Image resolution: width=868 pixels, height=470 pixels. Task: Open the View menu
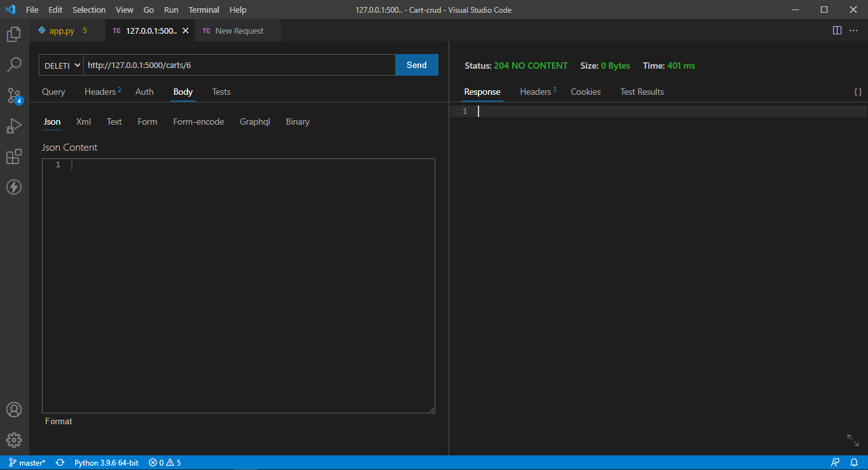click(x=125, y=10)
